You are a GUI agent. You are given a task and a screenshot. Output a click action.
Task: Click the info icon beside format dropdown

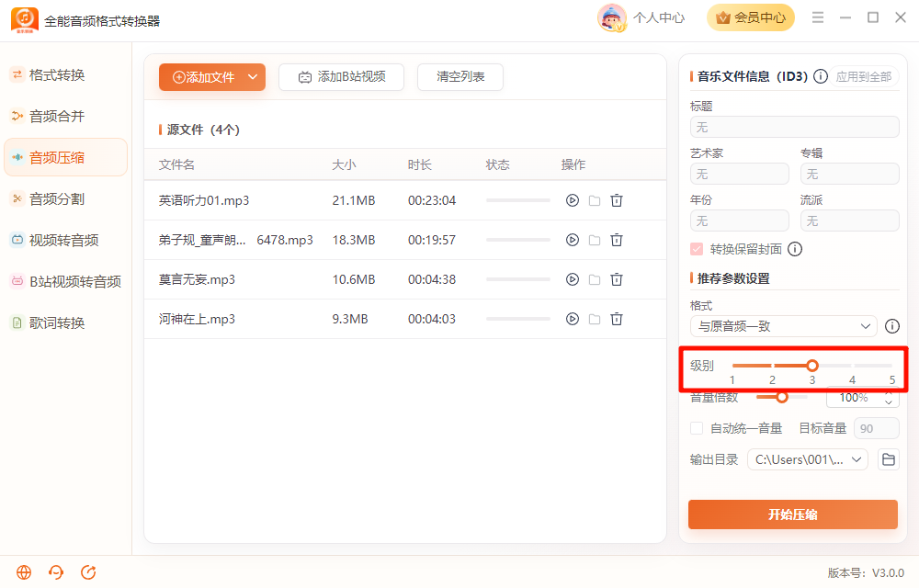click(892, 326)
